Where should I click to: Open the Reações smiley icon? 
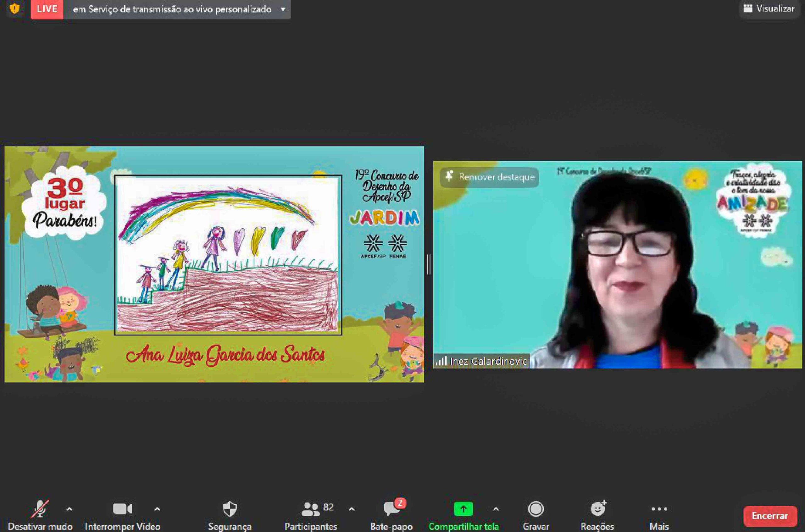point(597,509)
